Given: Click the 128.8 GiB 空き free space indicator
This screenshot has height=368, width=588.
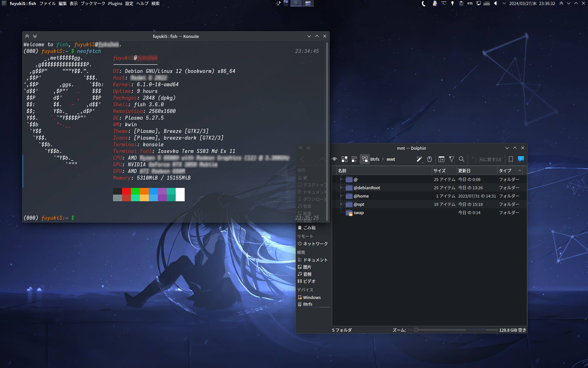Looking at the screenshot, I should tap(512, 330).
